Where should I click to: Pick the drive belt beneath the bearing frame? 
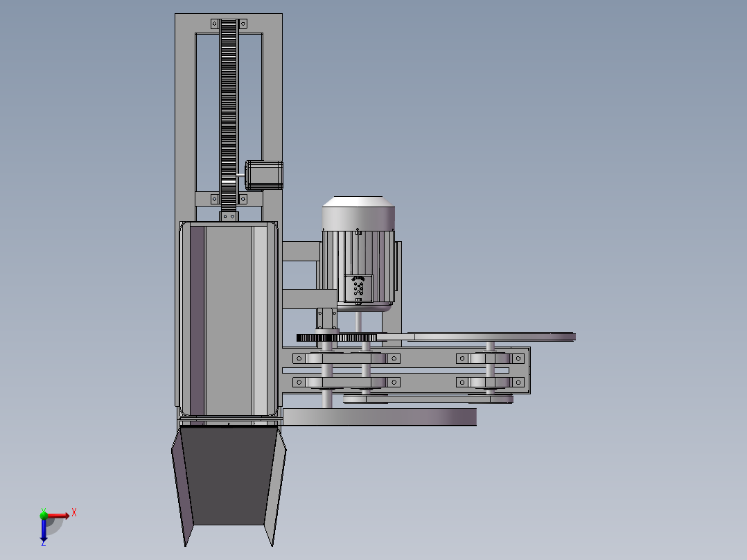coord(428,399)
